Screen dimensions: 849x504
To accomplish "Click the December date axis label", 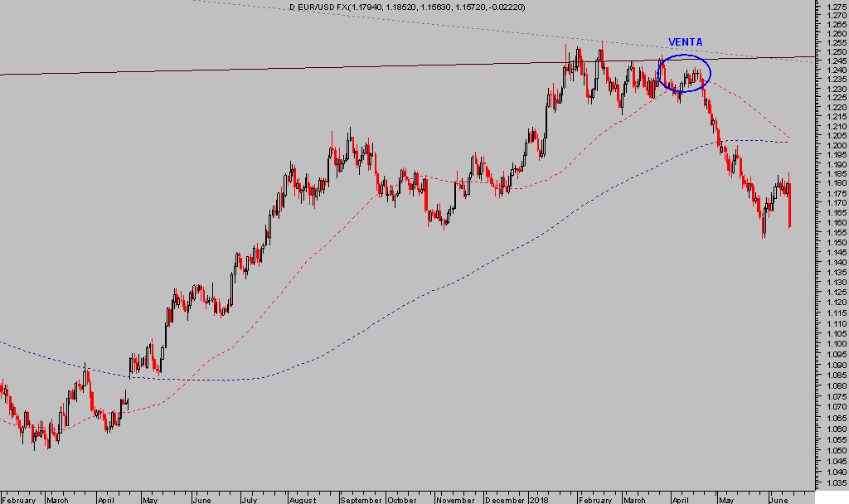I will tap(505, 500).
